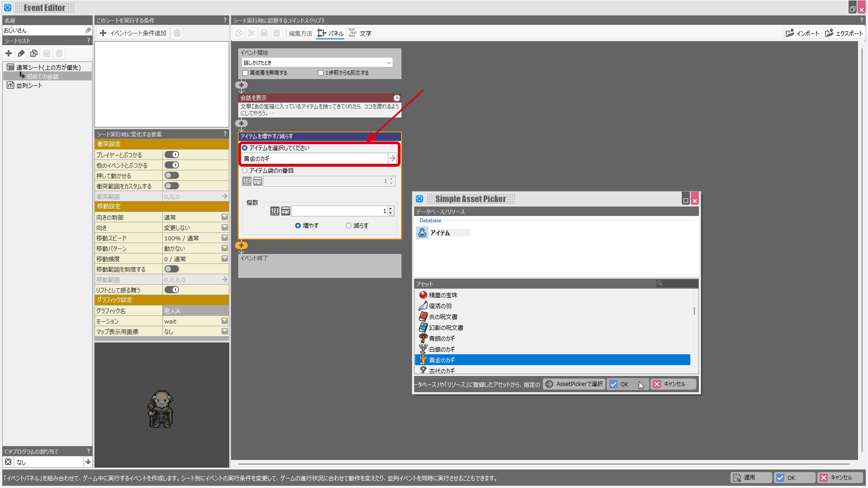Click the orange plus connector above イベント終了
The width and height of the screenshot is (868, 488).
coord(241,245)
